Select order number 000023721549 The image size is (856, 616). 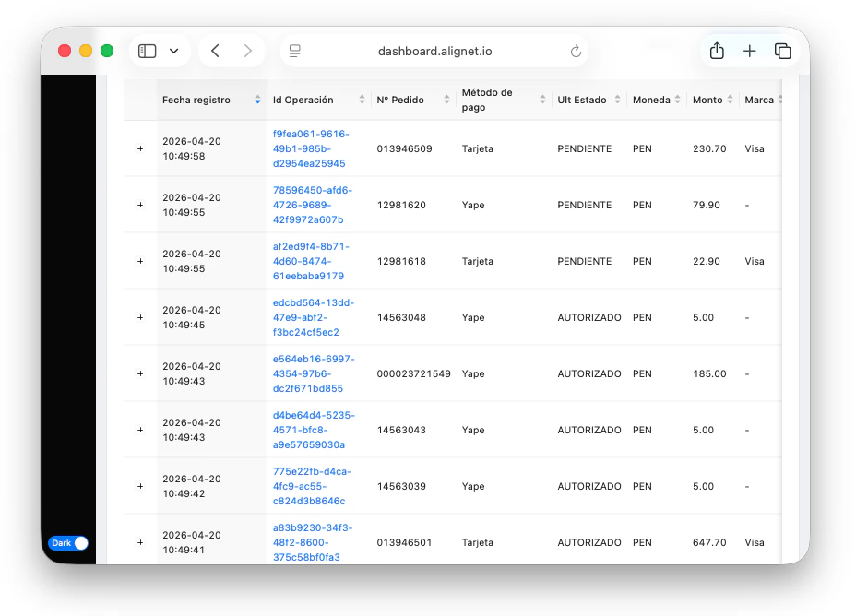pyautogui.click(x=414, y=373)
